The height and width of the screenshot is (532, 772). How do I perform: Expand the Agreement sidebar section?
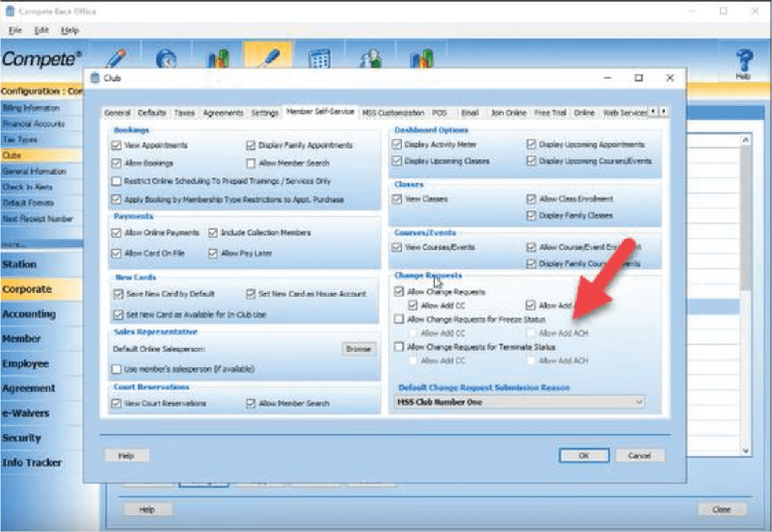click(x=41, y=388)
